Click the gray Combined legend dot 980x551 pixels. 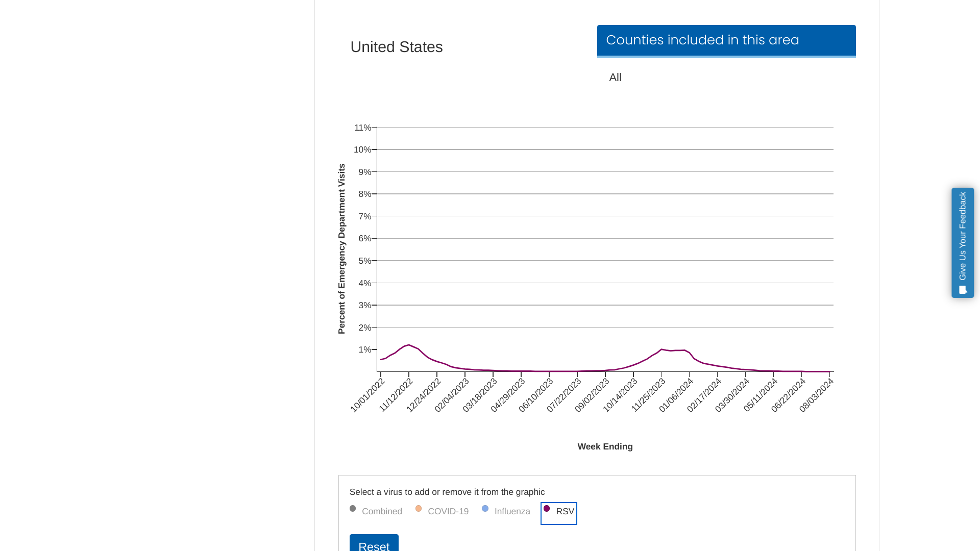click(x=353, y=508)
